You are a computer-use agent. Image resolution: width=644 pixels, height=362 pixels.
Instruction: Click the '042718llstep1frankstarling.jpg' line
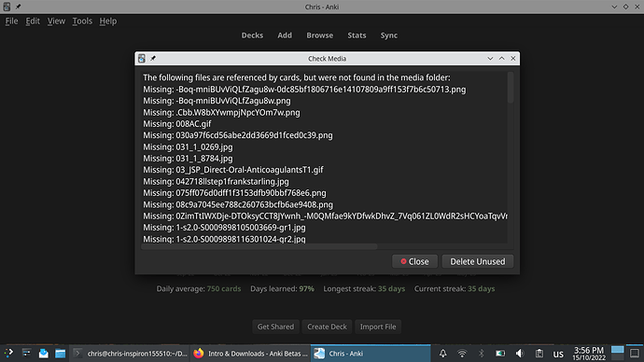216,181
